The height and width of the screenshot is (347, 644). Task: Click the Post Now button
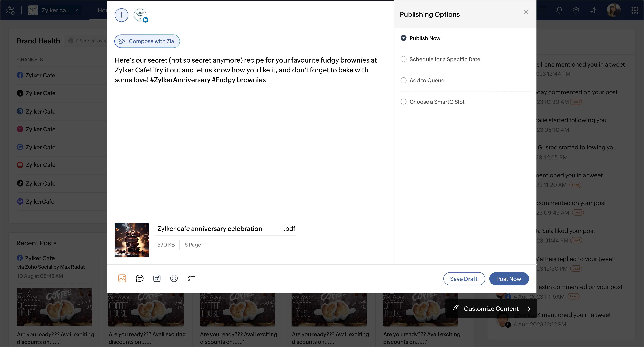509,279
